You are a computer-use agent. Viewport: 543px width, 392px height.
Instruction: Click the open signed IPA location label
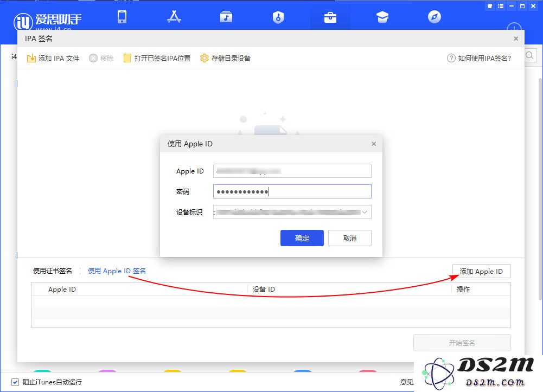(162, 58)
